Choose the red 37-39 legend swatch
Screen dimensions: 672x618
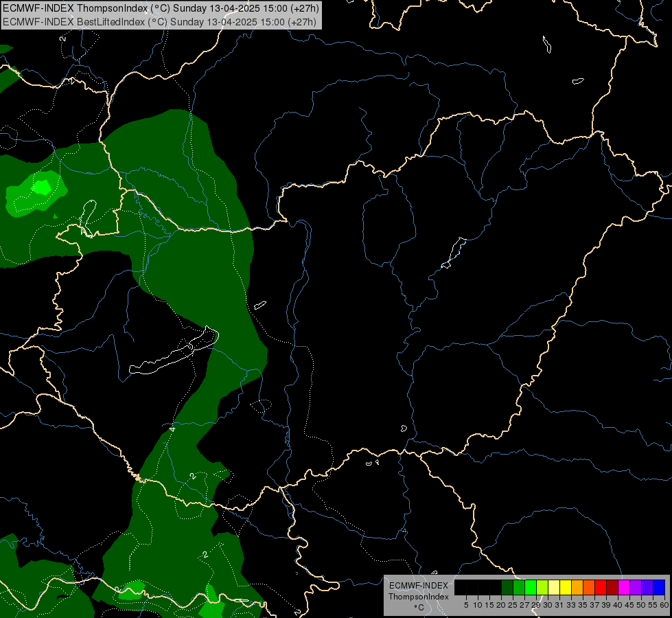[601, 587]
